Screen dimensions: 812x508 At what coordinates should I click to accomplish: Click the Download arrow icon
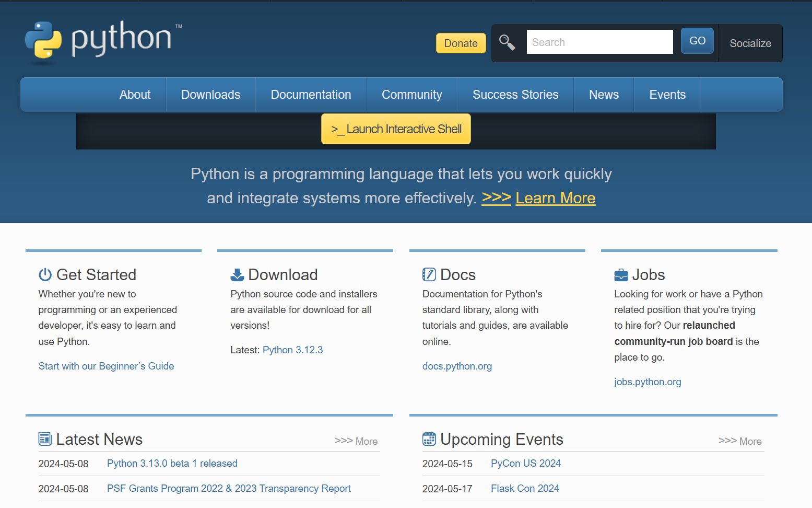pyautogui.click(x=236, y=274)
